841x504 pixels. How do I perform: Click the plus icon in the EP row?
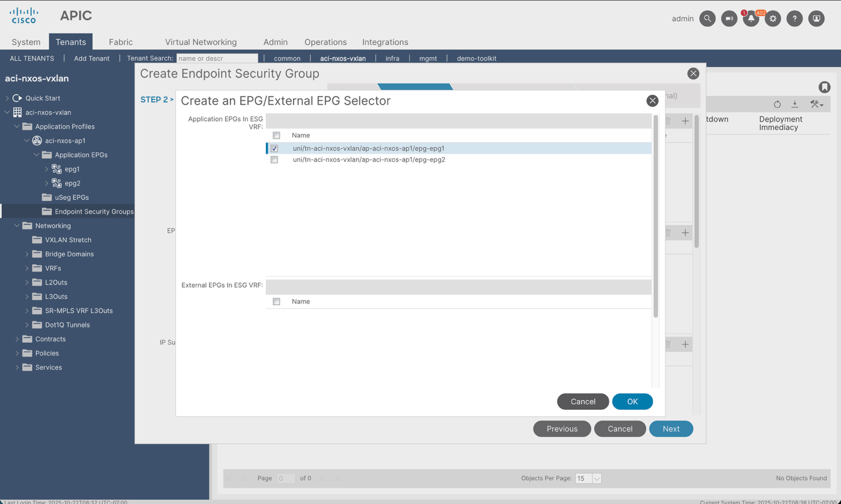(685, 232)
